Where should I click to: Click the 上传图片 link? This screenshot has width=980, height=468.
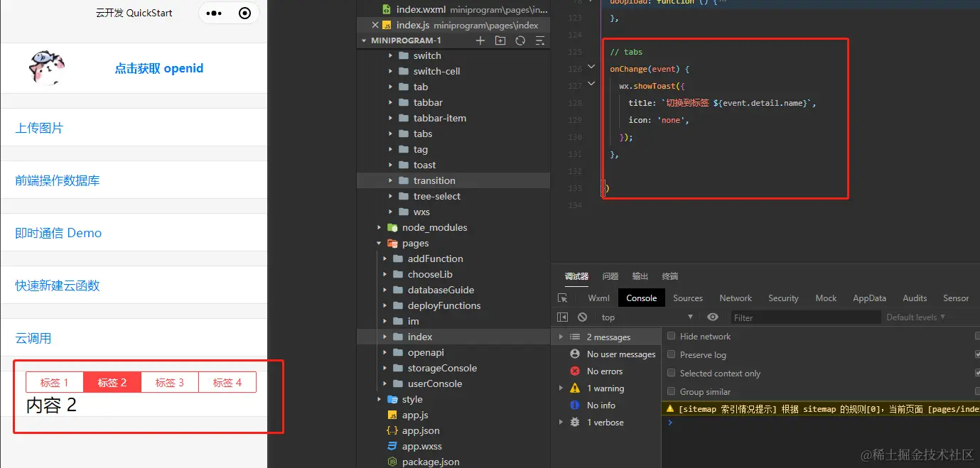pos(39,128)
